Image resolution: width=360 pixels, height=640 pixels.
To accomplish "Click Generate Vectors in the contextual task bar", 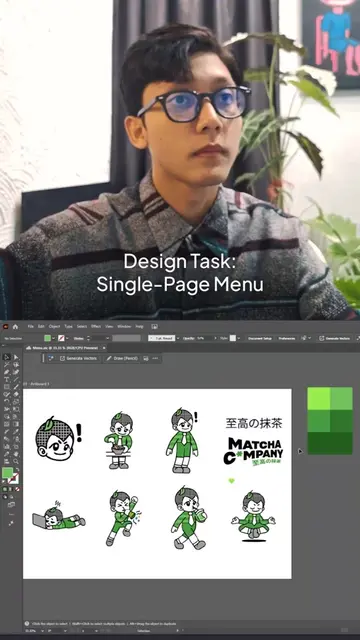I will (x=78, y=358).
